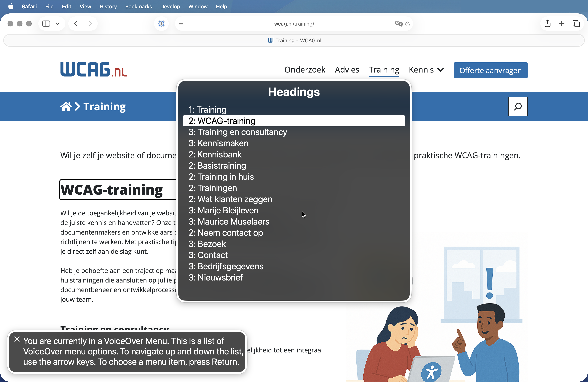Screen dimensions: 588x382
Task: Show the tab overview
Action: point(576,24)
